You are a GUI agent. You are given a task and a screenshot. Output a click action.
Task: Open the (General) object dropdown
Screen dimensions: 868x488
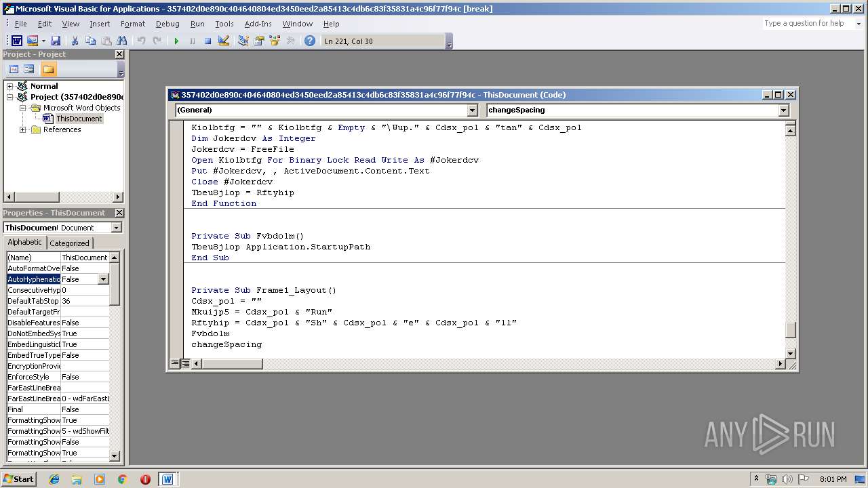(x=473, y=110)
